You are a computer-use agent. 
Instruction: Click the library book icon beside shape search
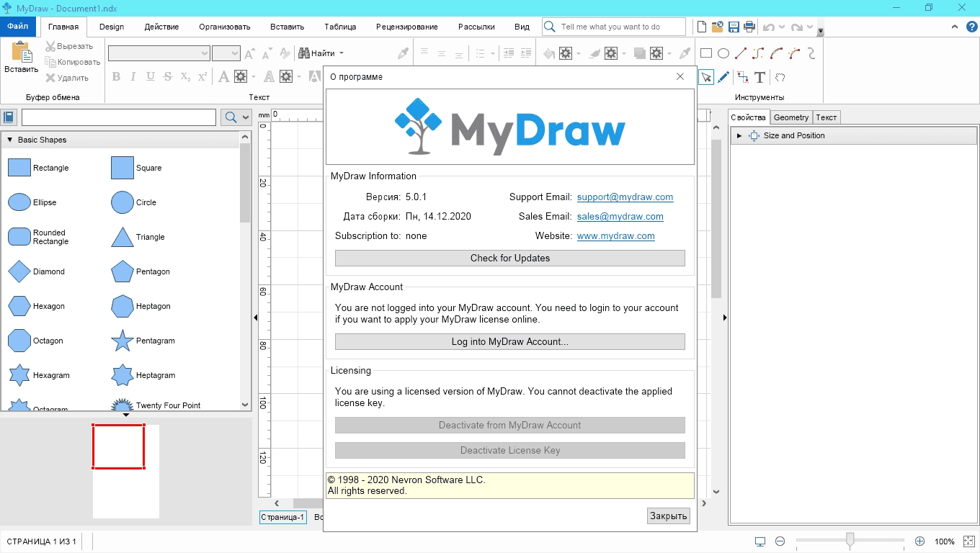coord(9,117)
